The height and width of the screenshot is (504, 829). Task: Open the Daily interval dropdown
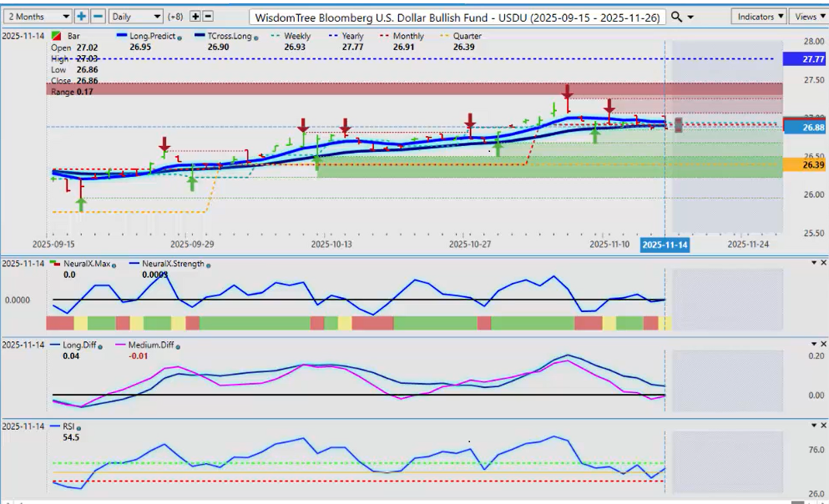coord(135,17)
